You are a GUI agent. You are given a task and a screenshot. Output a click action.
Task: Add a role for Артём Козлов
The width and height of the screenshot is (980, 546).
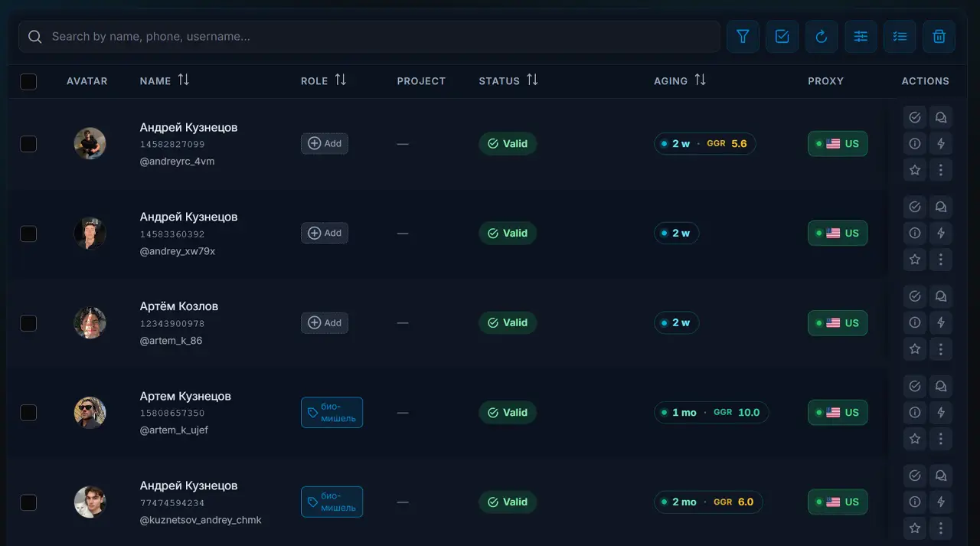pos(325,322)
